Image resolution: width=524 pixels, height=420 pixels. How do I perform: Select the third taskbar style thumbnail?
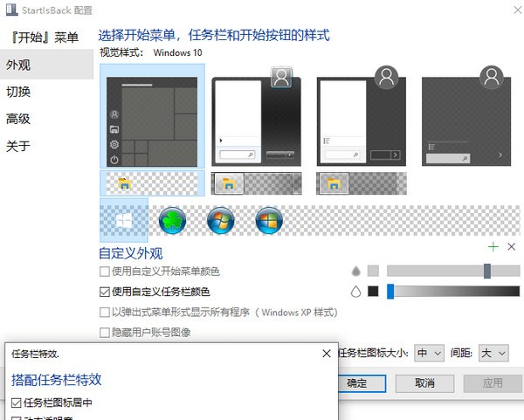pyautogui.click(x=362, y=183)
